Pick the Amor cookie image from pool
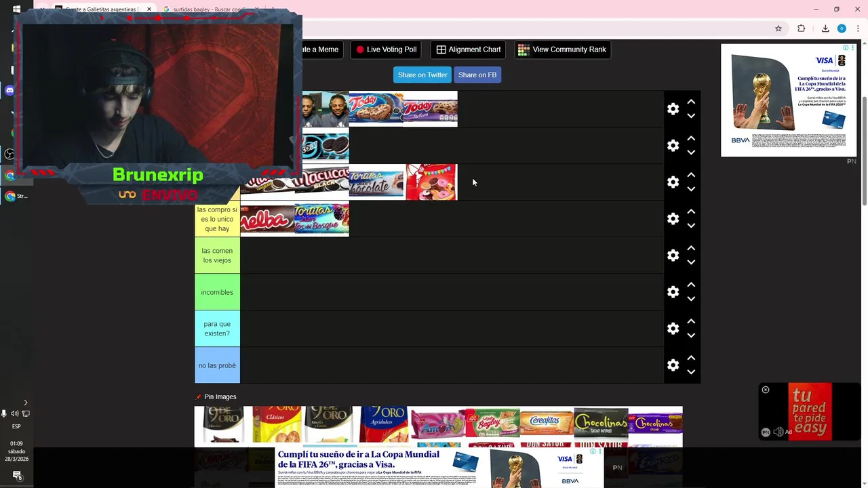 pyautogui.click(x=438, y=424)
